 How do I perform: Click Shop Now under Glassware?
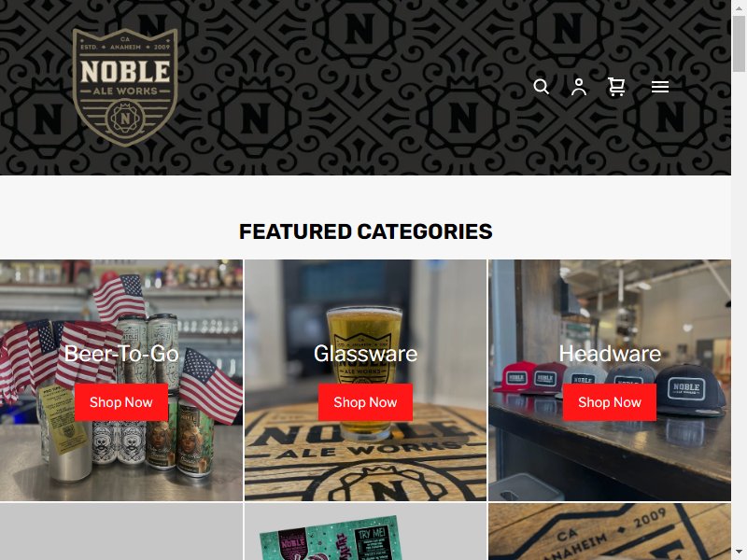[365, 402]
